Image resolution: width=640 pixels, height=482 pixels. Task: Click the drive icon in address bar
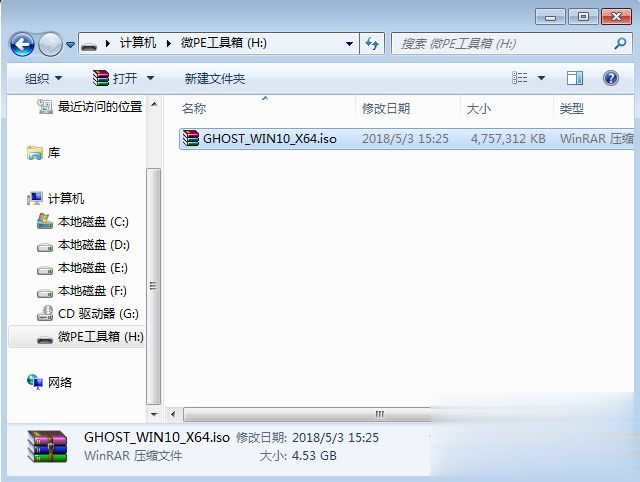coord(89,45)
